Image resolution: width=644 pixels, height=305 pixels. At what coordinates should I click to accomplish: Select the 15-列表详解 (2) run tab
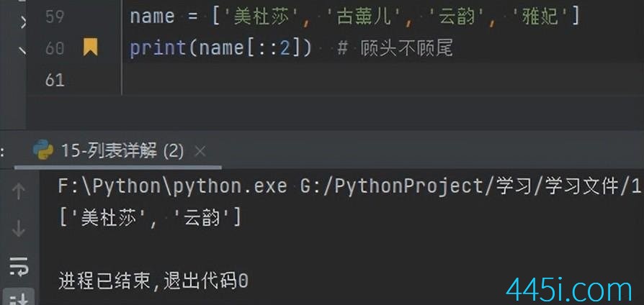(x=122, y=151)
